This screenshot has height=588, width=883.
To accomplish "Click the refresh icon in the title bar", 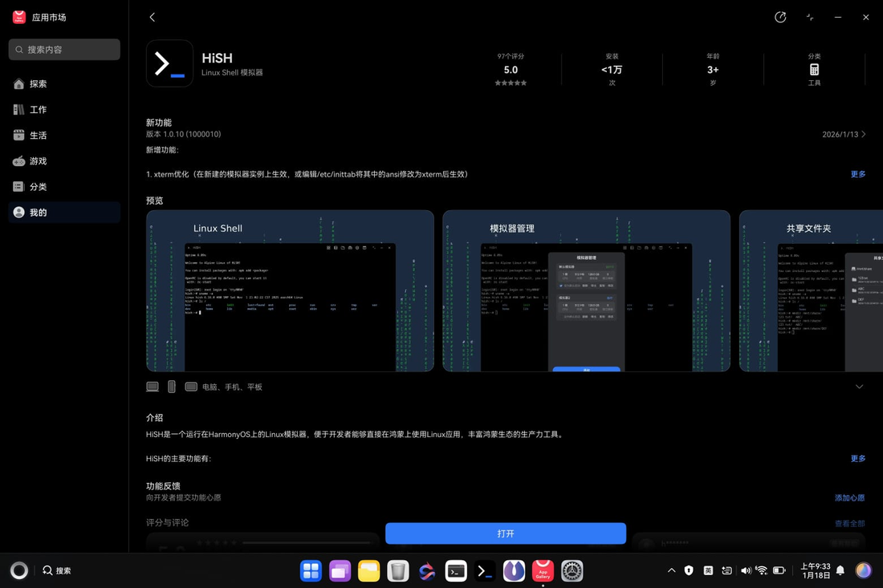I will [x=779, y=17].
